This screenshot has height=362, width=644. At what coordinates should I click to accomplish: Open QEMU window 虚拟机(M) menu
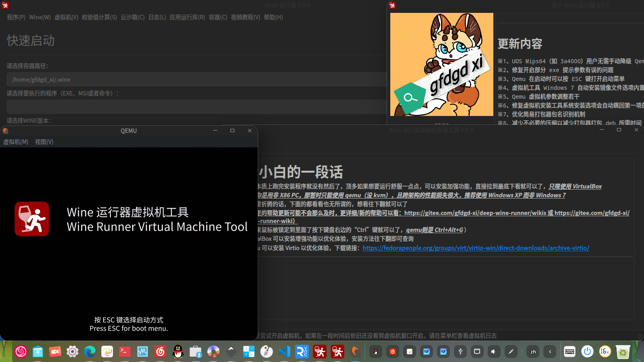[16, 142]
